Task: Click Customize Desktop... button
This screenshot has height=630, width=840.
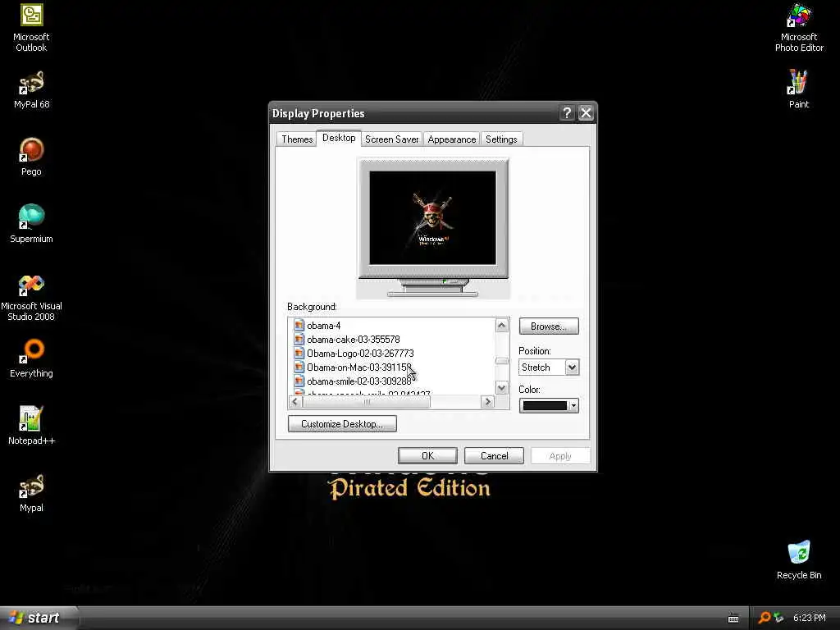Action: coord(342,424)
